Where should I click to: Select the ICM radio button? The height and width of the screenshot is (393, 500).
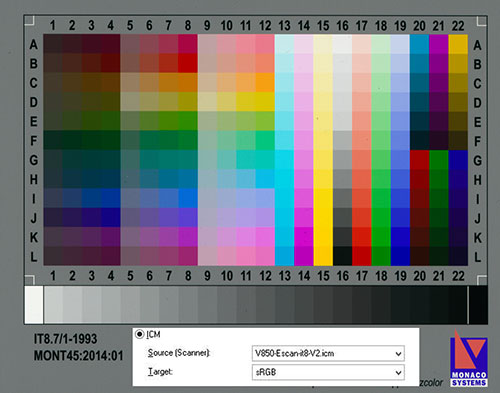[139, 334]
